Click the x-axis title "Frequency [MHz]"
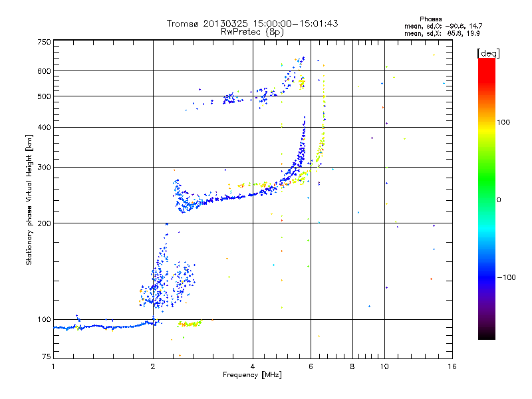Image resolution: width=532 pixels, height=399 pixels. (252, 375)
